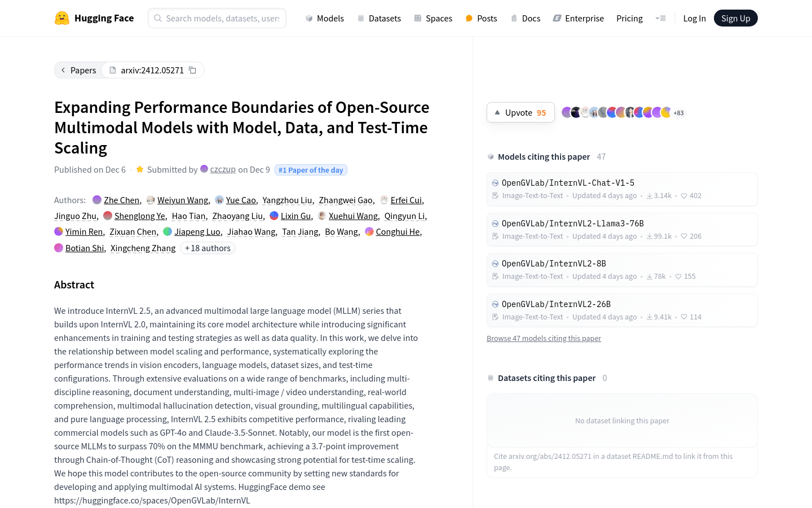The height and width of the screenshot is (508, 812).
Task: Copy the arxiv ID with copy icon
Action: pos(192,70)
